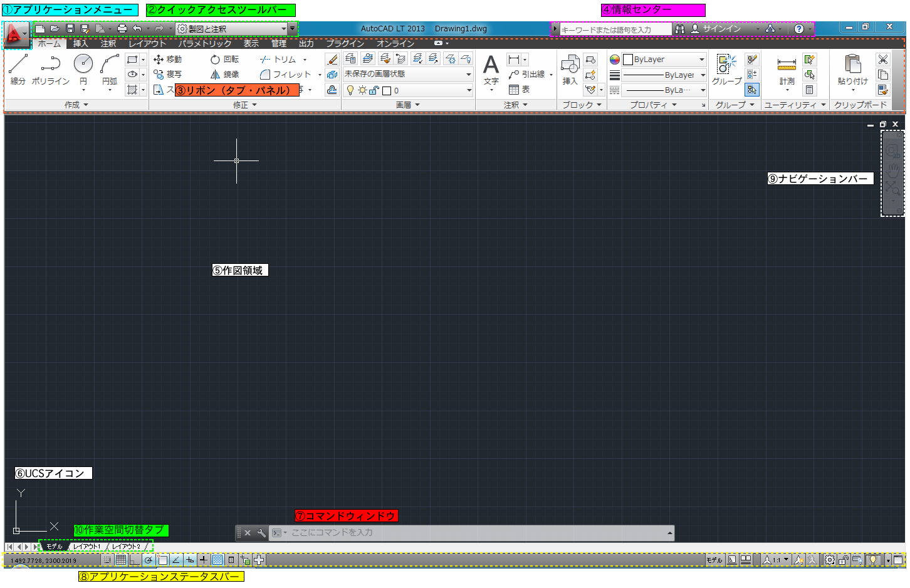Image resolution: width=910 pixels, height=588 pixels.
Task: Switch to the パラメトリック ribbon tab
Action: coord(205,43)
